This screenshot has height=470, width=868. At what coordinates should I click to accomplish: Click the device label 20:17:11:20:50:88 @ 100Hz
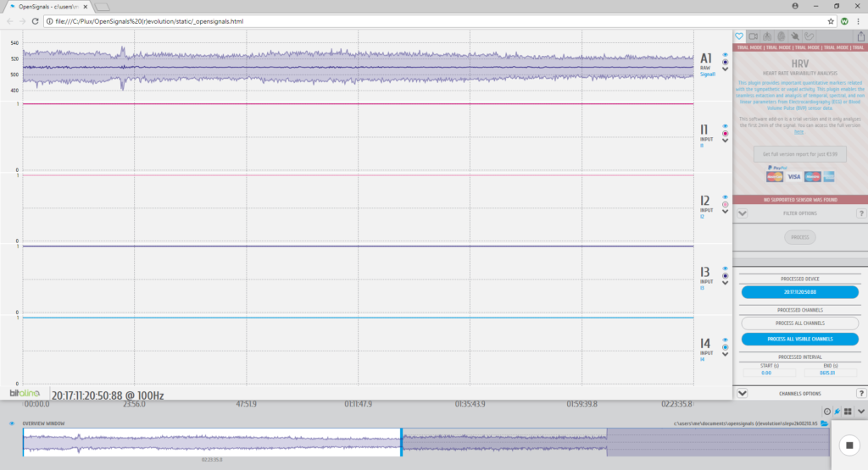(108, 395)
